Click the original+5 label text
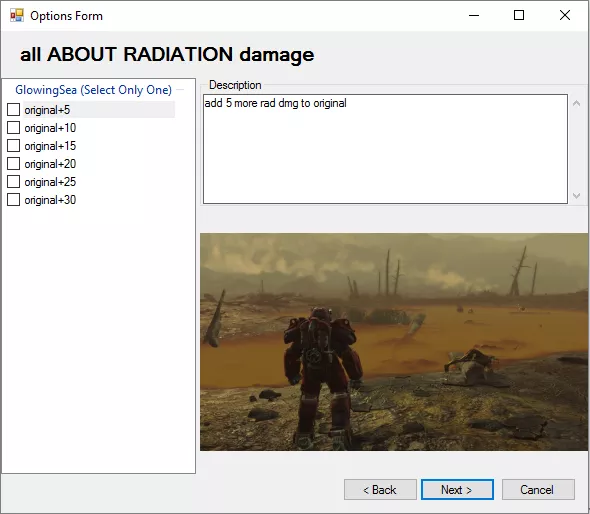Viewport: 590px width, 514px height. click(x=47, y=110)
